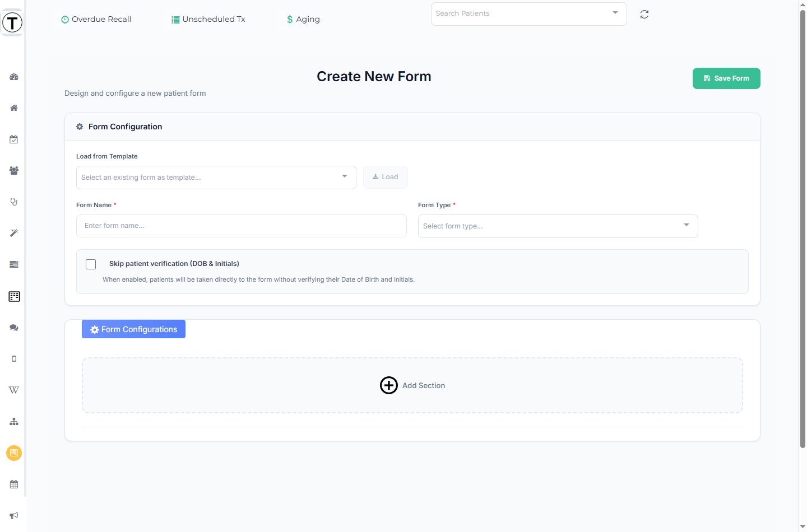
Task: Open the Aging tab
Action: tap(303, 19)
